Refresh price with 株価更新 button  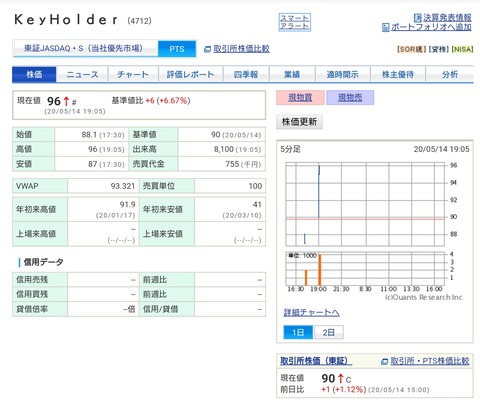[299, 122]
